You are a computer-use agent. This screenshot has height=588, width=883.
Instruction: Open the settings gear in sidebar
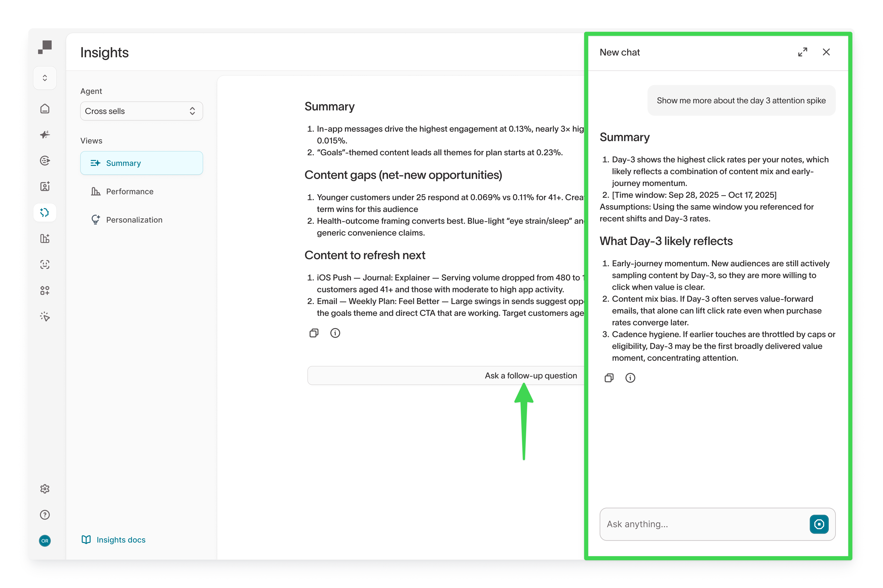point(45,489)
